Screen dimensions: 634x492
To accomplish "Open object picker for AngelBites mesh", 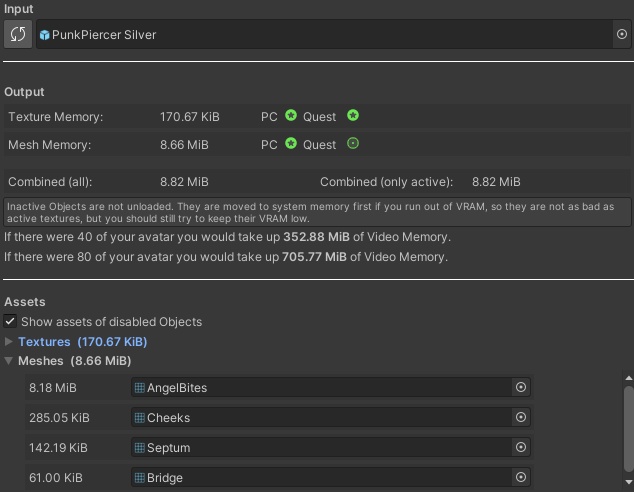I will click(520, 387).
